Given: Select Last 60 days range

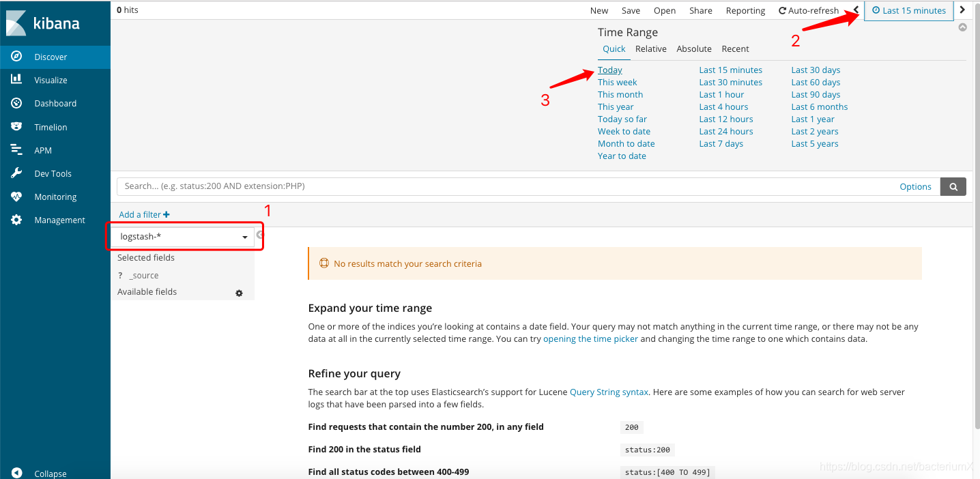Looking at the screenshot, I should [816, 82].
